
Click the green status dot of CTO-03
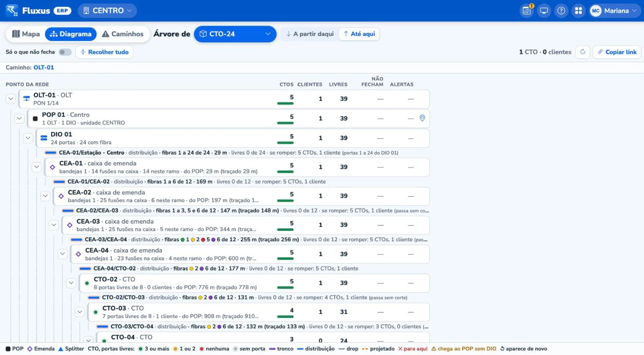point(96,312)
